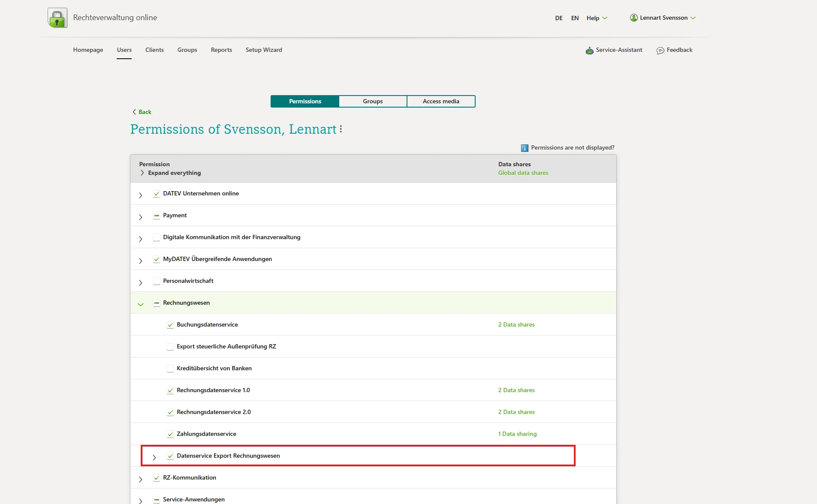The height and width of the screenshot is (504, 817).
Task: Expand the Payment row chevron
Action: [141, 217]
